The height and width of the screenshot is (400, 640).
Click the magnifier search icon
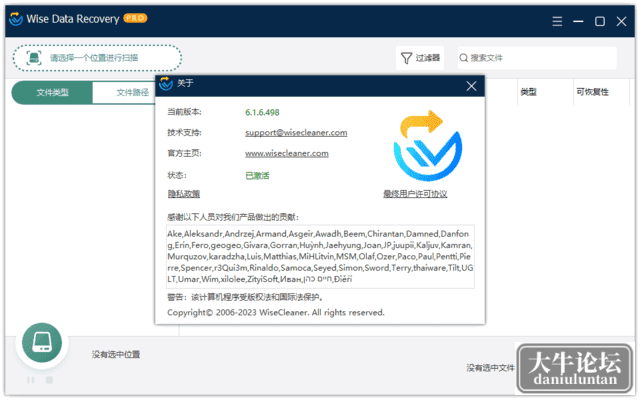tap(464, 58)
